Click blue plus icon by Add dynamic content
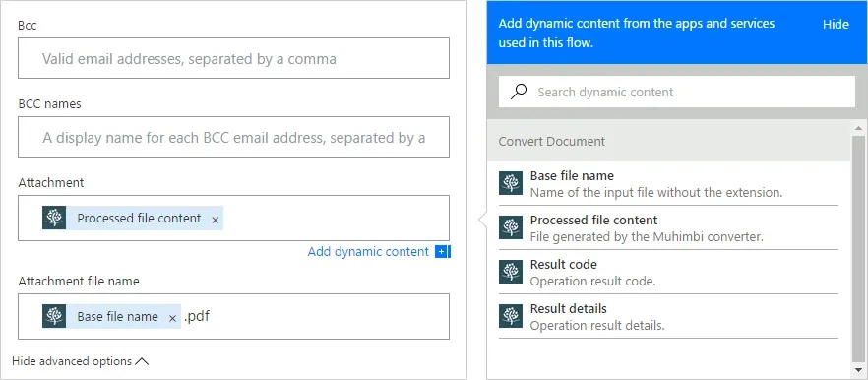 [x=441, y=252]
